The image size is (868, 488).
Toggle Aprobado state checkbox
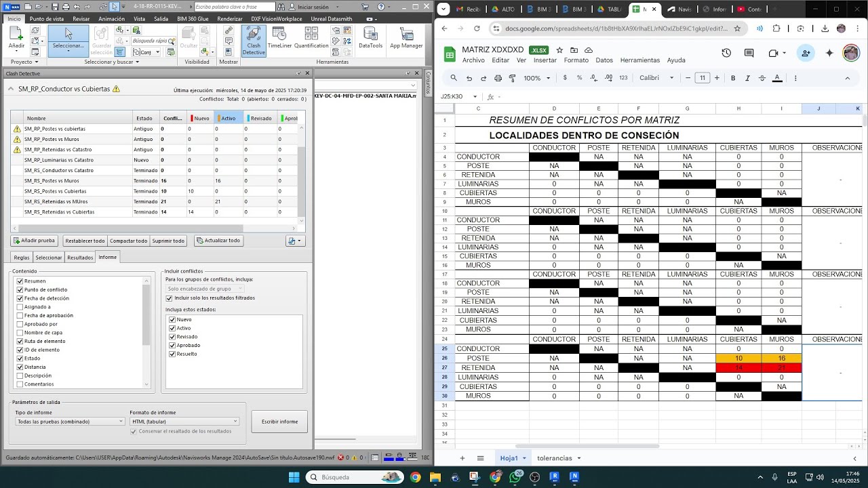point(172,345)
